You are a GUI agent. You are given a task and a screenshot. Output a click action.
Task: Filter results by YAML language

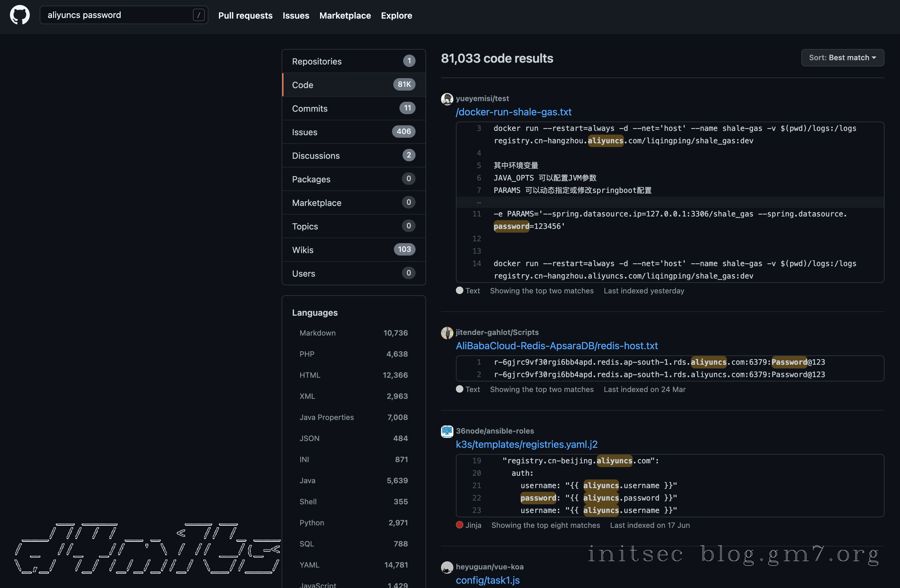[309, 564]
